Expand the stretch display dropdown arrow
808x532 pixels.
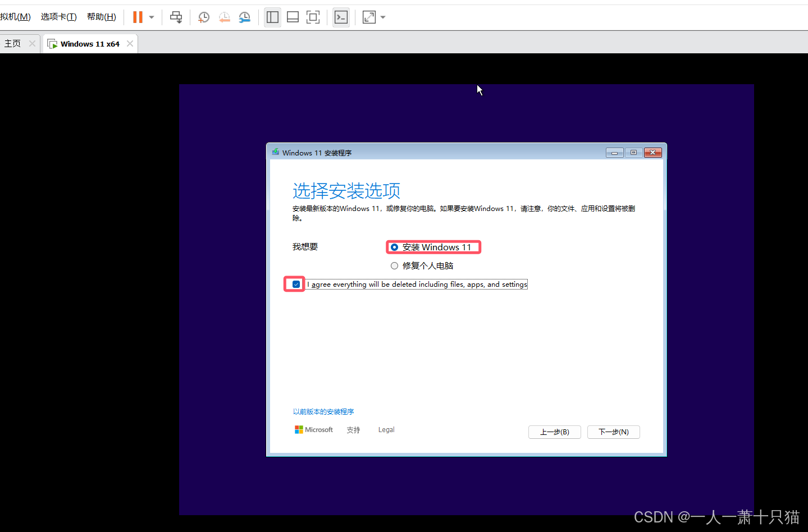click(x=383, y=17)
